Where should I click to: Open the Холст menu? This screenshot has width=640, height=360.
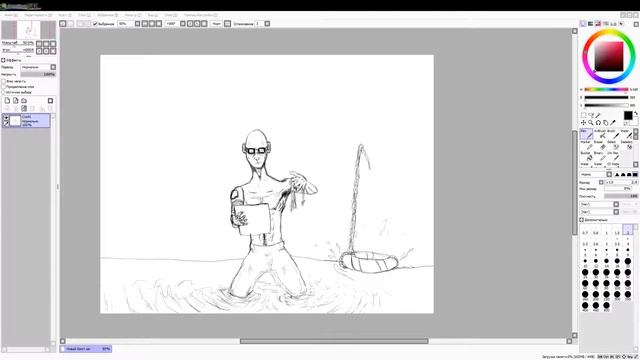65,15
